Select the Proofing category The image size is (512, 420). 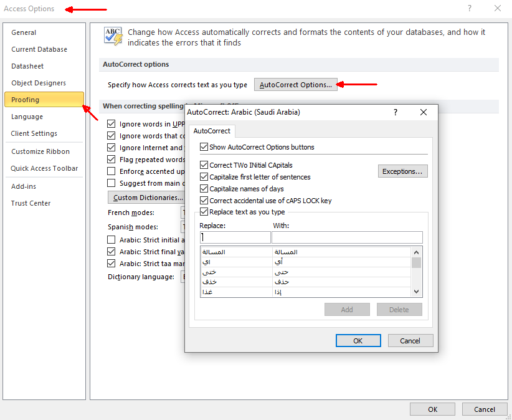click(x=44, y=100)
